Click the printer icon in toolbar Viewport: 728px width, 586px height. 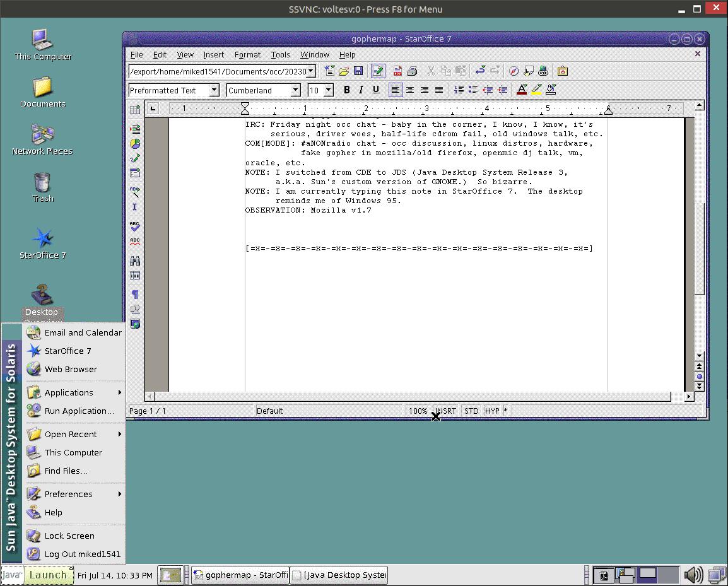(412, 71)
